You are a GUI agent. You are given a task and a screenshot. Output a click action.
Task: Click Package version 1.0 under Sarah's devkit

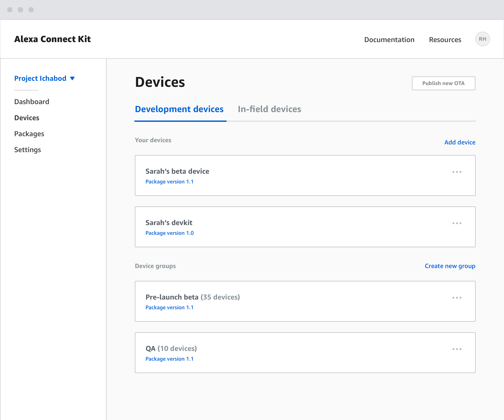coord(169,233)
